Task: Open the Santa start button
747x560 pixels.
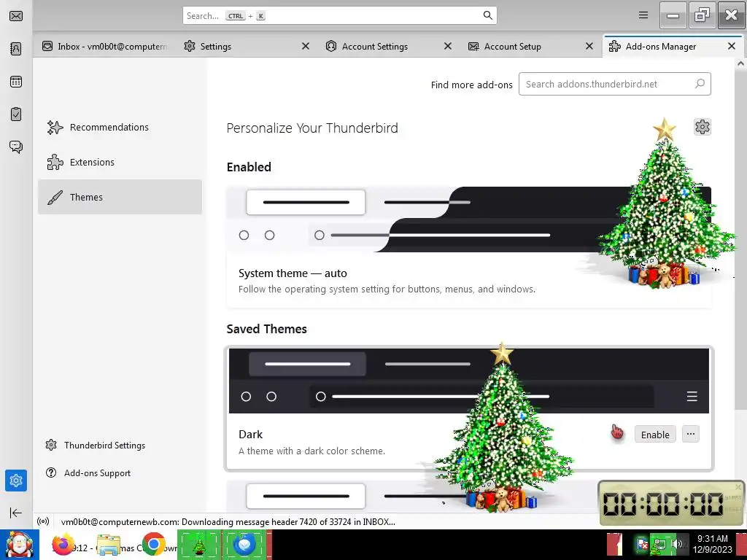Action: coord(19,544)
